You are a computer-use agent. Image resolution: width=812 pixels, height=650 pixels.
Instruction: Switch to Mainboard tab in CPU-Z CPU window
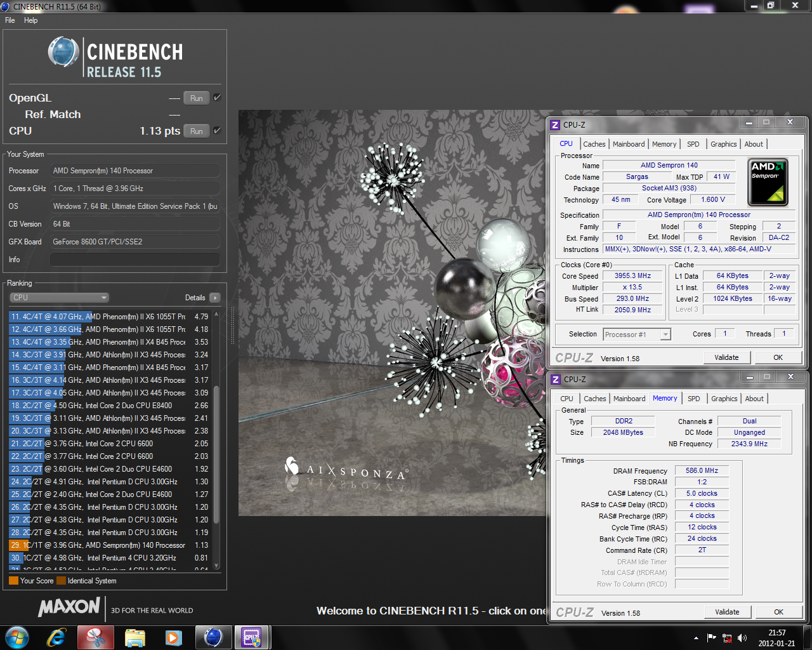pos(629,144)
